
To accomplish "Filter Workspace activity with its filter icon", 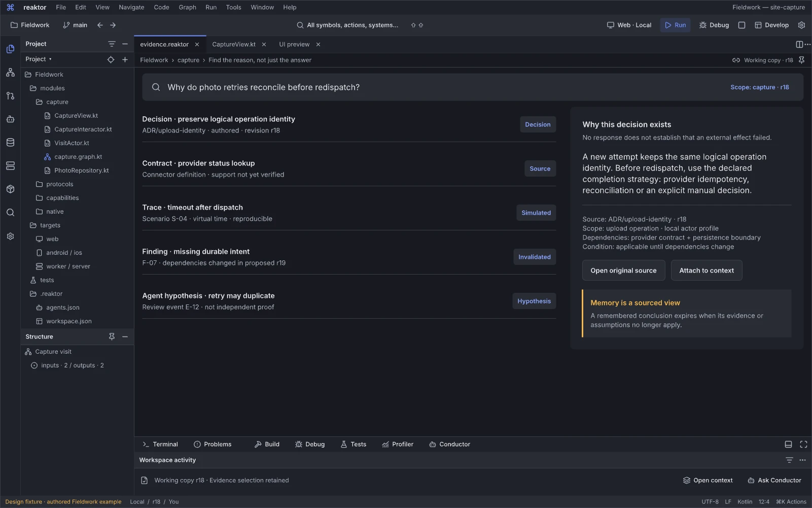I will point(789,460).
